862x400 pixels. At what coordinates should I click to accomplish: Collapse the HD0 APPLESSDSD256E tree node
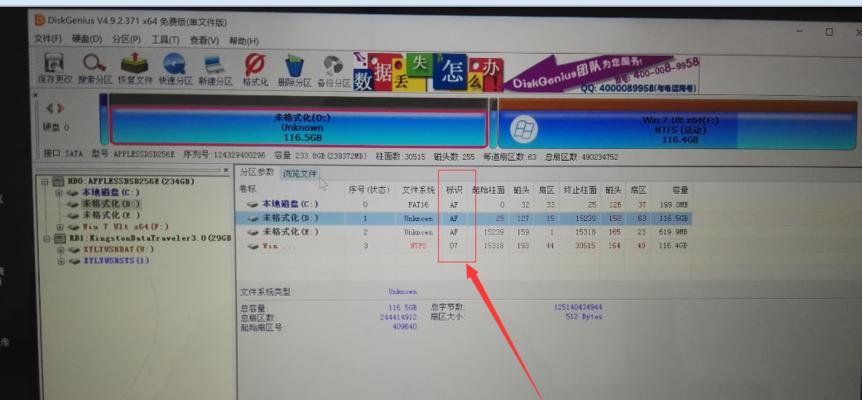coord(45,181)
